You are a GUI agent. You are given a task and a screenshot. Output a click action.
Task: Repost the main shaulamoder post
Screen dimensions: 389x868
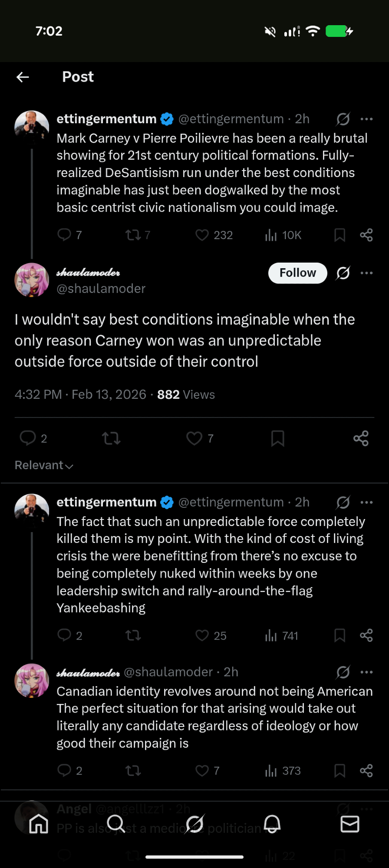click(111, 438)
